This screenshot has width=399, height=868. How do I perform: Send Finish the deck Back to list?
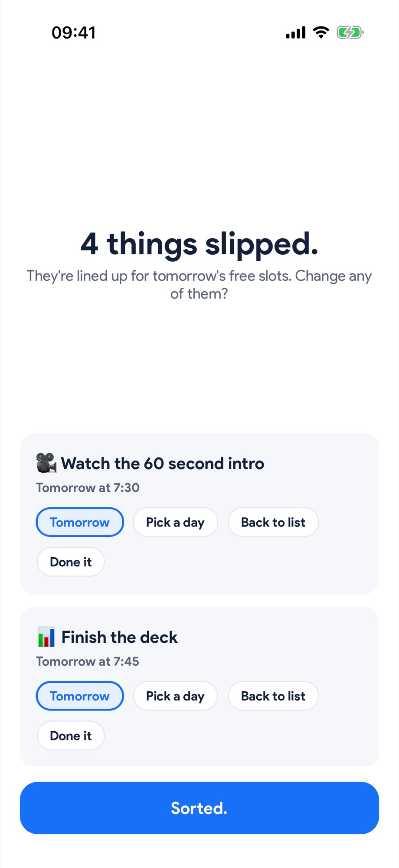point(273,696)
